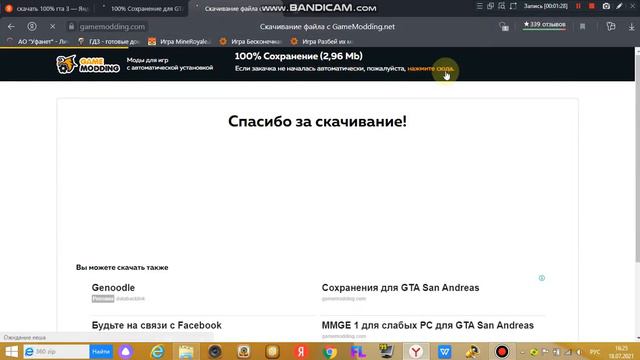Switch to the Yandex Browser taskbar icon
Screen dimensions: 640x360
[x=416, y=351]
